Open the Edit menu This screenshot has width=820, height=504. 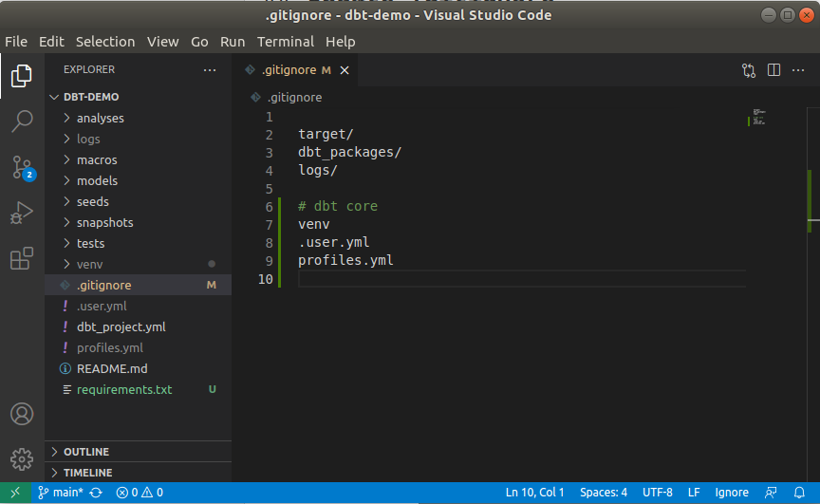pyautogui.click(x=51, y=42)
